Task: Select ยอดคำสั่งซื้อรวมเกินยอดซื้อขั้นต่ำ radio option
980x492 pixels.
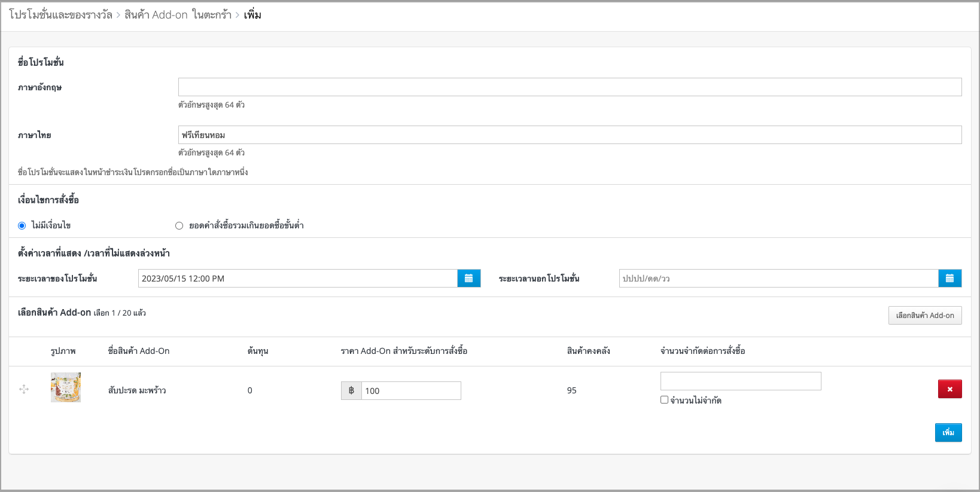Action: click(x=179, y=226)
